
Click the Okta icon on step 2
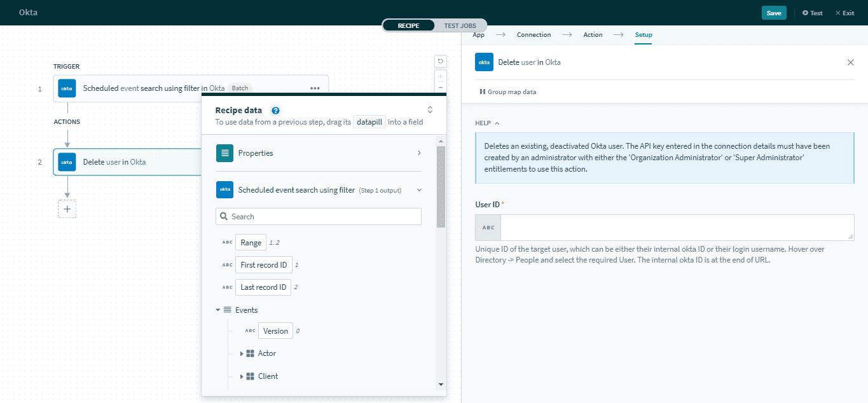[67, 162]
